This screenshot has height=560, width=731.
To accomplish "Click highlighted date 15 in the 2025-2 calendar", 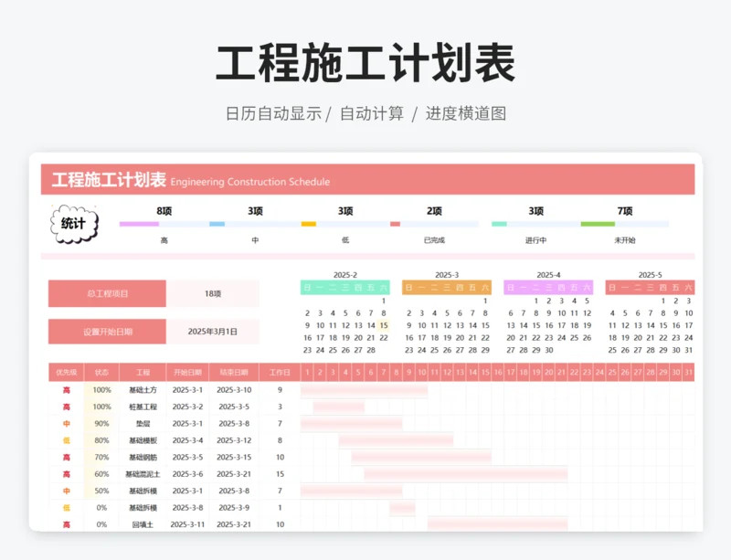I will click(x=383, y=325).
